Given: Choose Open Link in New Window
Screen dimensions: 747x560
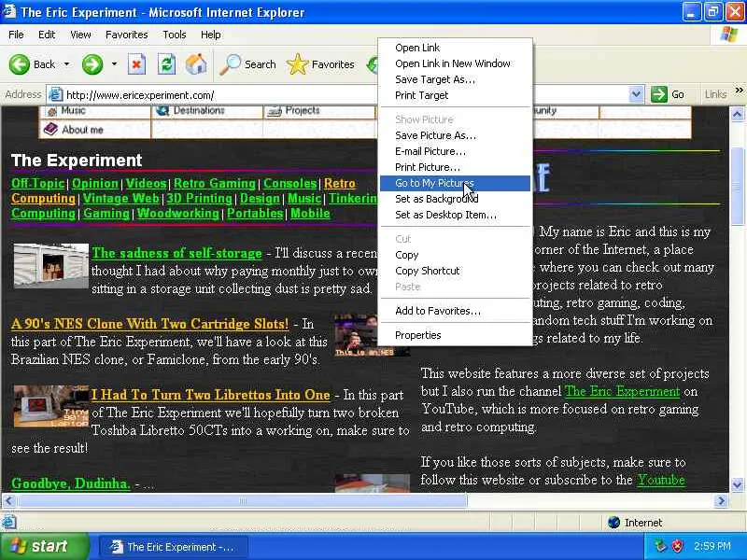Looking at the screenshot, I should tap(455, 63).
